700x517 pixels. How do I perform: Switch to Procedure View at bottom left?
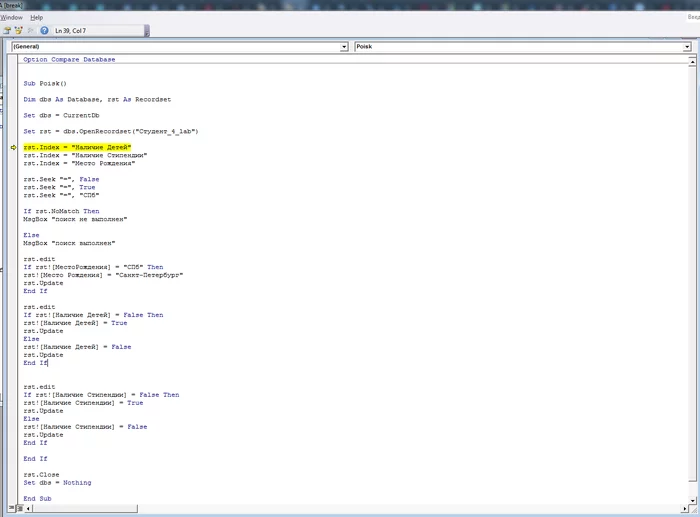click(x=12, y=508)
